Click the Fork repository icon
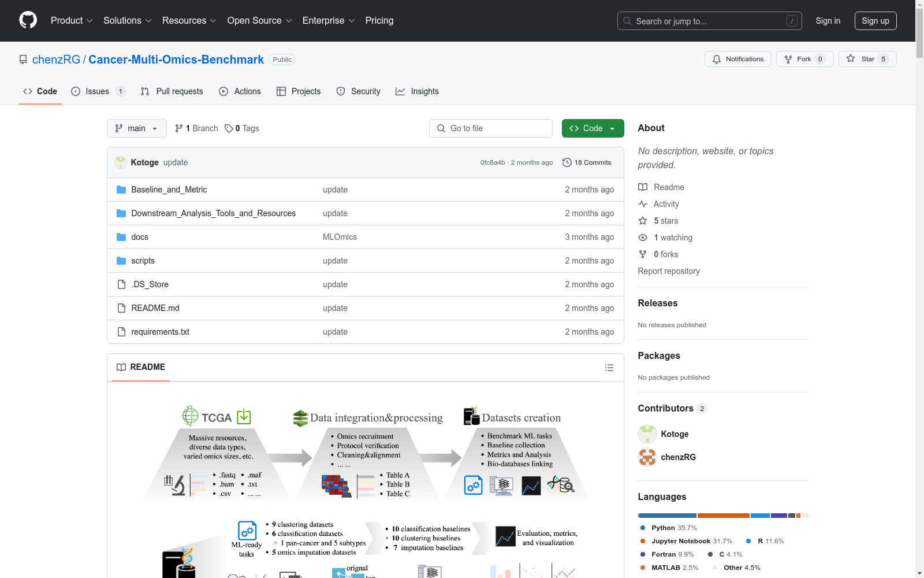Screen dimensions: 924x578 tap(788, 59)
